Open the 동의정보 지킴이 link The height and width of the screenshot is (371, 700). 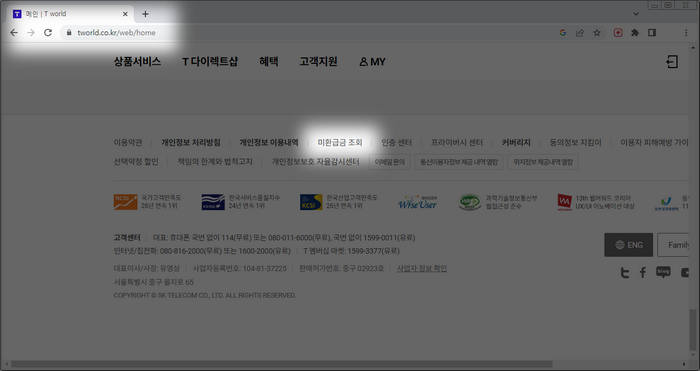pyautogui.click(x=575, y=142)
